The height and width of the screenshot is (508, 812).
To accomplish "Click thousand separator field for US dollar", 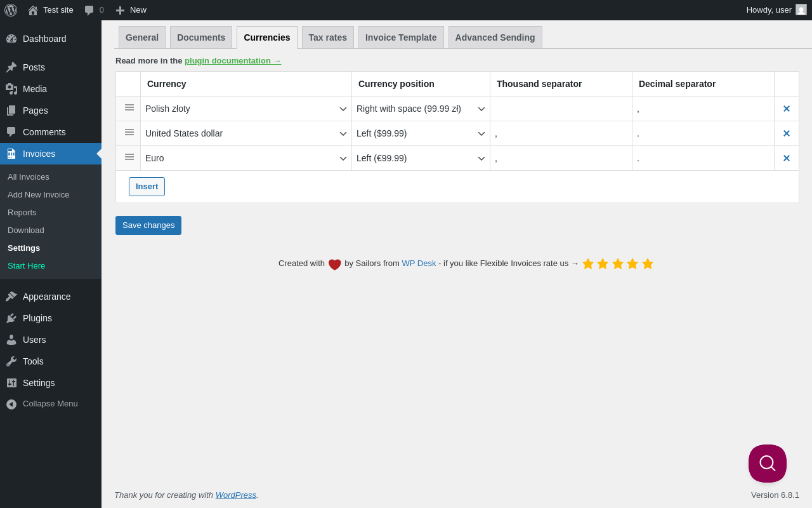I will coord(561,133).
